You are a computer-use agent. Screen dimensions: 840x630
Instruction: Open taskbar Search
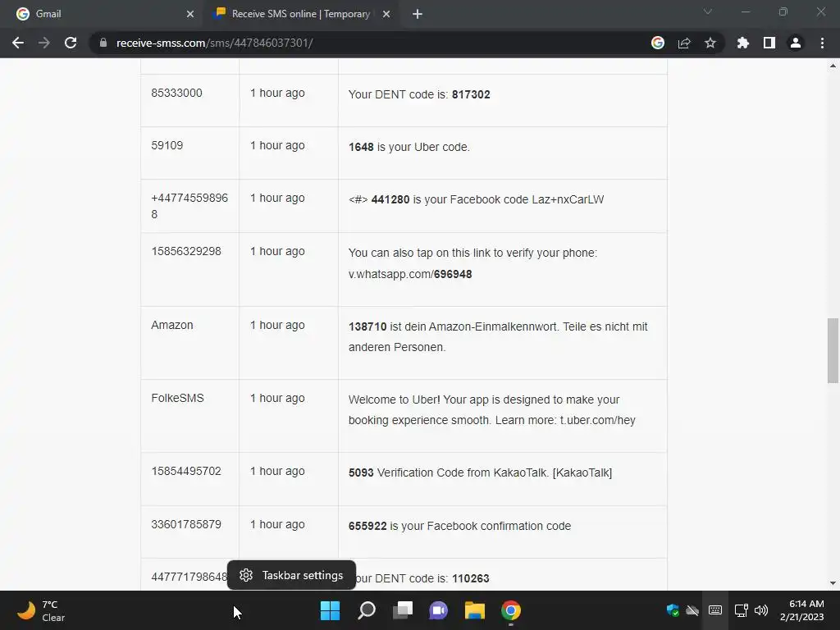367,610
